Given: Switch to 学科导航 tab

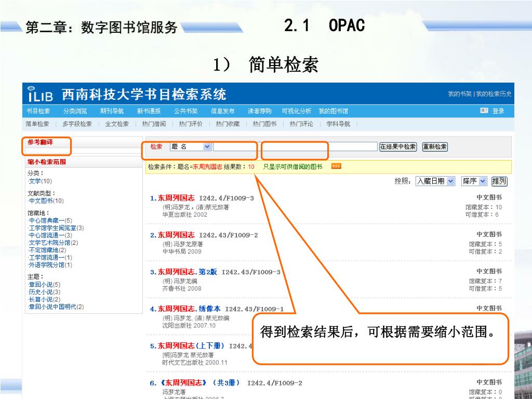Looking at the screenshot, I should coord(338,124).
